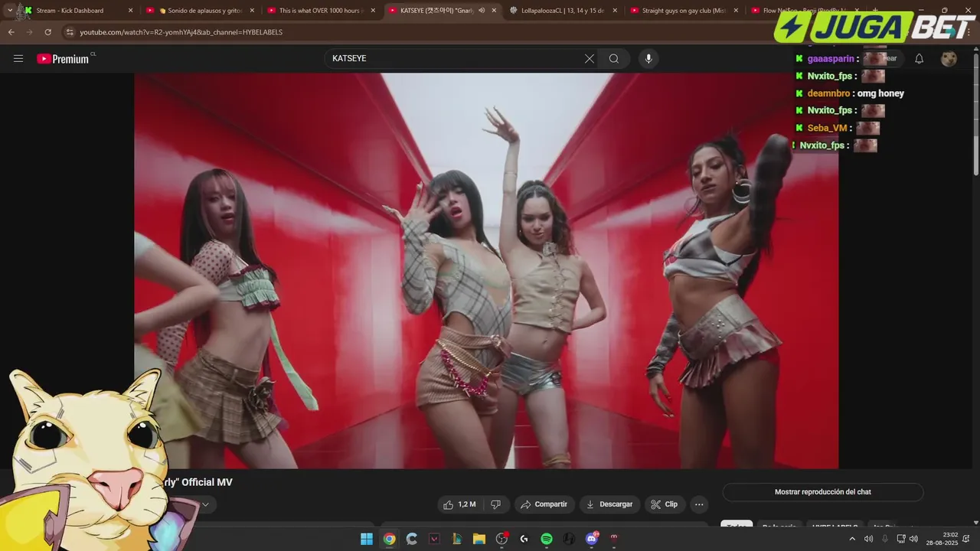Click the music video player
The image size is (980, 551).
pos(486,270)
